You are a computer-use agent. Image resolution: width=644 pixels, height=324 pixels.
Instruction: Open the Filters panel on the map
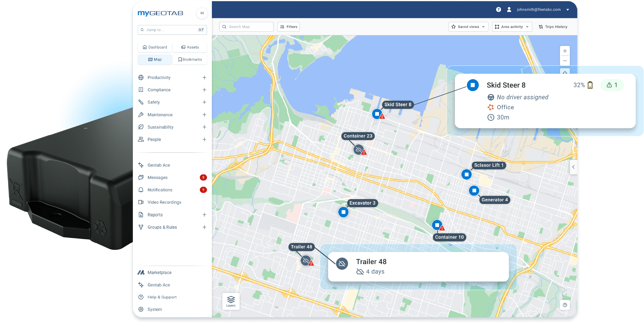(288, 26)
